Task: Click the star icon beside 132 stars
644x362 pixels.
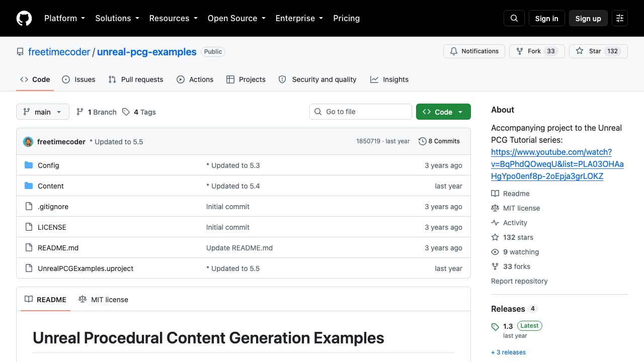Action: pyautogui.click(x=495, y=237)
